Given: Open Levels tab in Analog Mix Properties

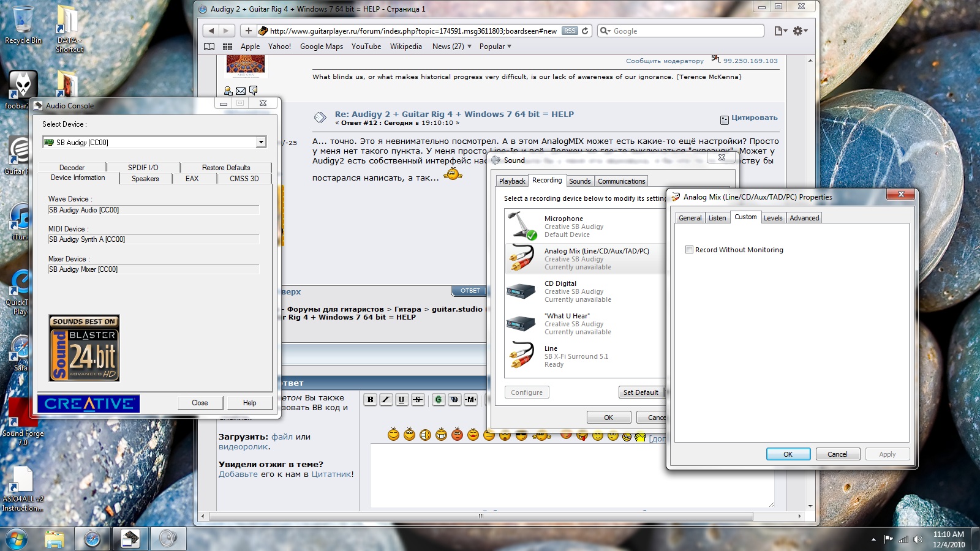Looking at the screenshot, I should click(773, 218).
